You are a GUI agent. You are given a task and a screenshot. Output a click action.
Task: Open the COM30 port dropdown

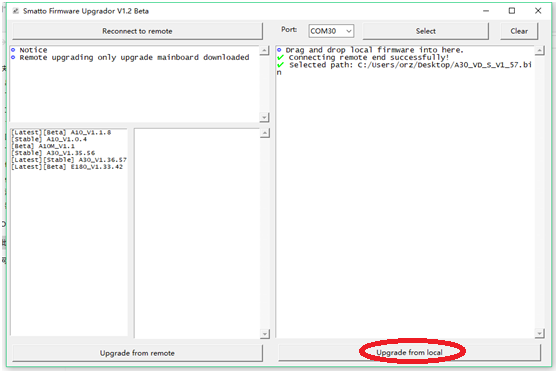[x=331, y=31]
